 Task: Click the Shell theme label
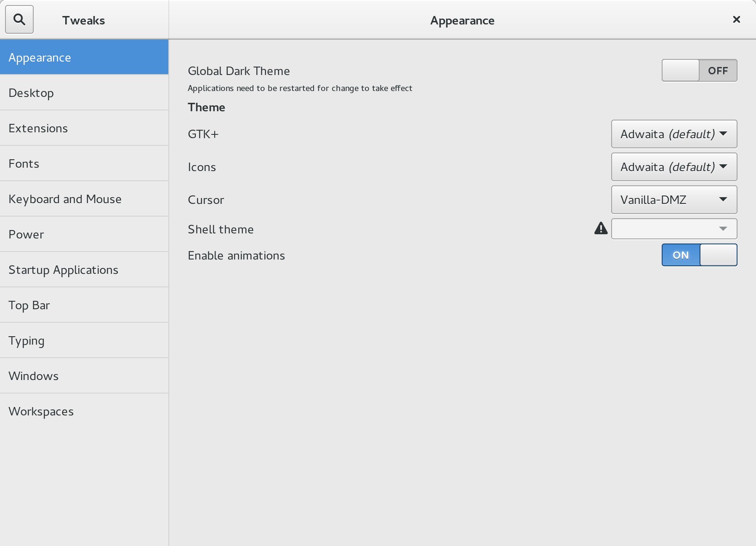point(221,229)
